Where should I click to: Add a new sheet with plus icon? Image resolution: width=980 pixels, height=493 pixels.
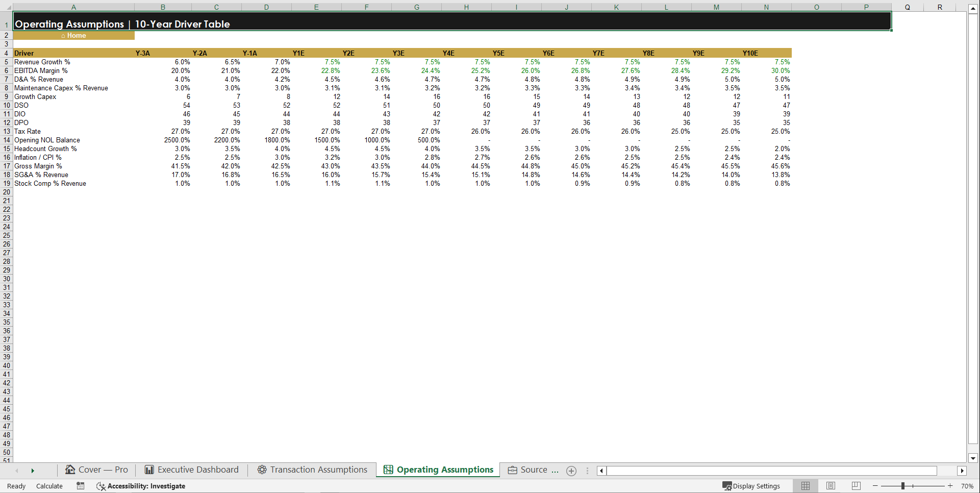[571, 471]
